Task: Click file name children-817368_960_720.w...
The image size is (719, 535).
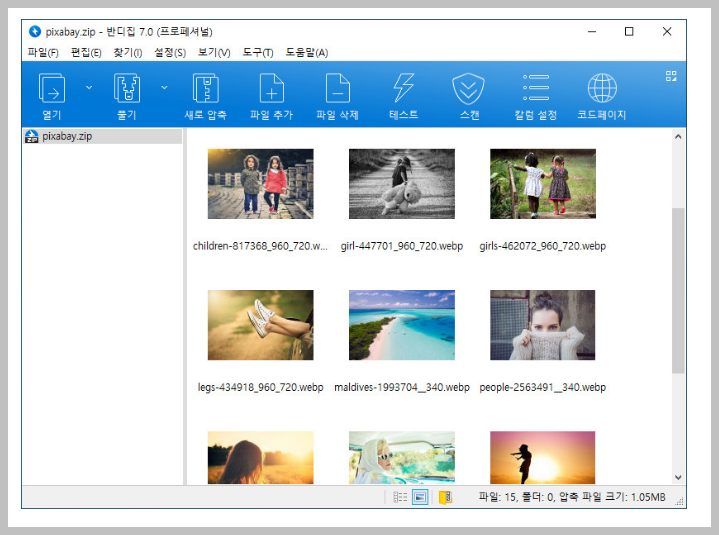Action: click(260, 246)
